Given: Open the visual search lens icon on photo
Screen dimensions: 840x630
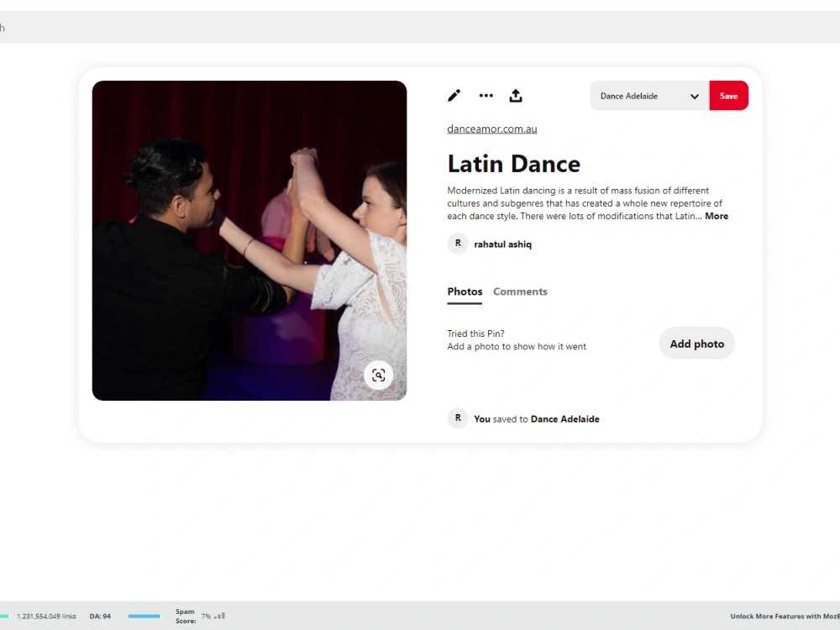Looking at the screenshot, I should pos(378,375).
